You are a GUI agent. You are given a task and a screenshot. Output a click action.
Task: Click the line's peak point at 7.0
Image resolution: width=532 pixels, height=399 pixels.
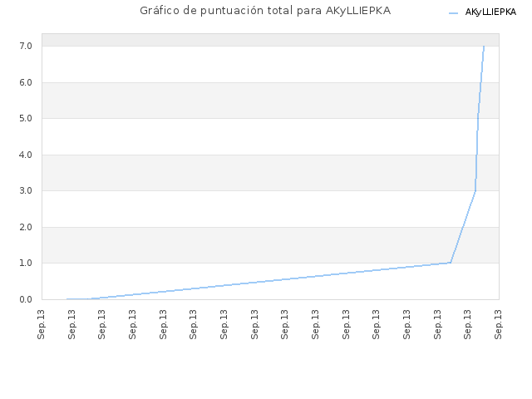coord(484,47)
